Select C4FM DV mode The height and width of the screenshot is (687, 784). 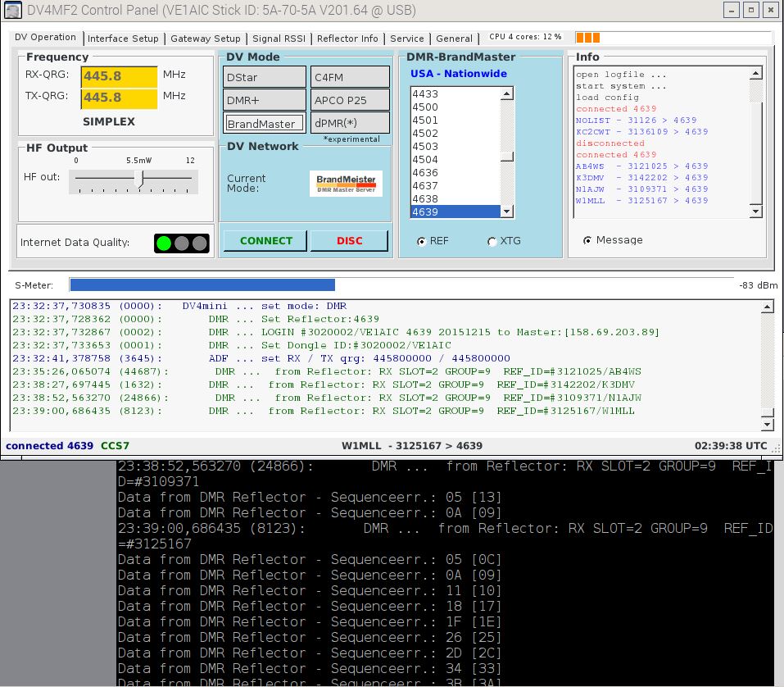[x=350, y=77]
